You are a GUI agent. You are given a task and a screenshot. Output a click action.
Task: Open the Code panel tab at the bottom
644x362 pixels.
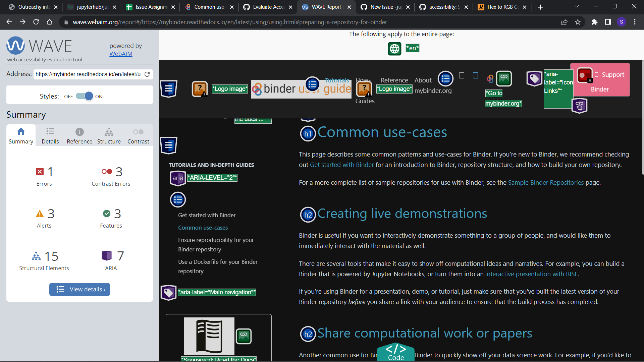396,352
